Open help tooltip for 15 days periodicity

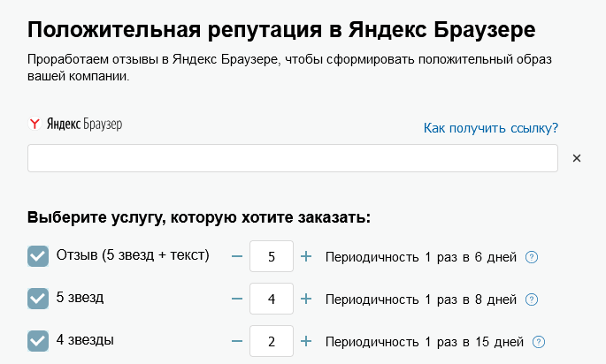click(539, 342)
